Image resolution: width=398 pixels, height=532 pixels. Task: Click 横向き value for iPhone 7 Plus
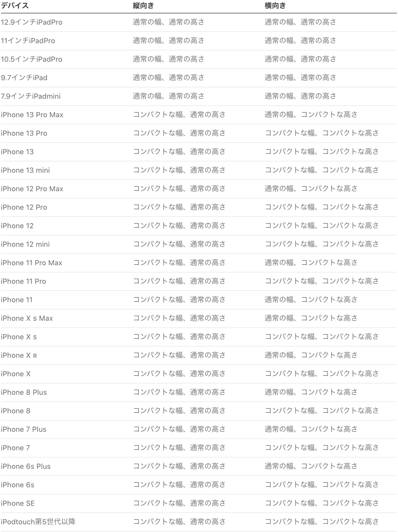tap(311, 429)
